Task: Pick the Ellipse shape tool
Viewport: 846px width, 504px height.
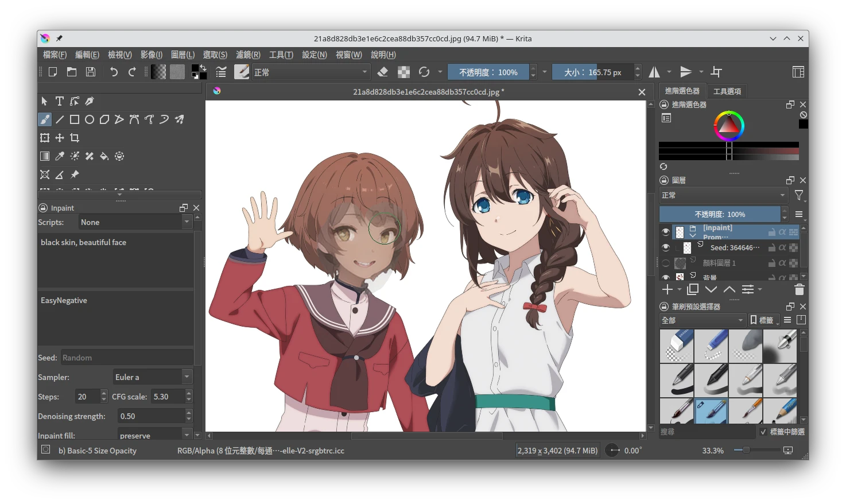Action: point(90,119)
